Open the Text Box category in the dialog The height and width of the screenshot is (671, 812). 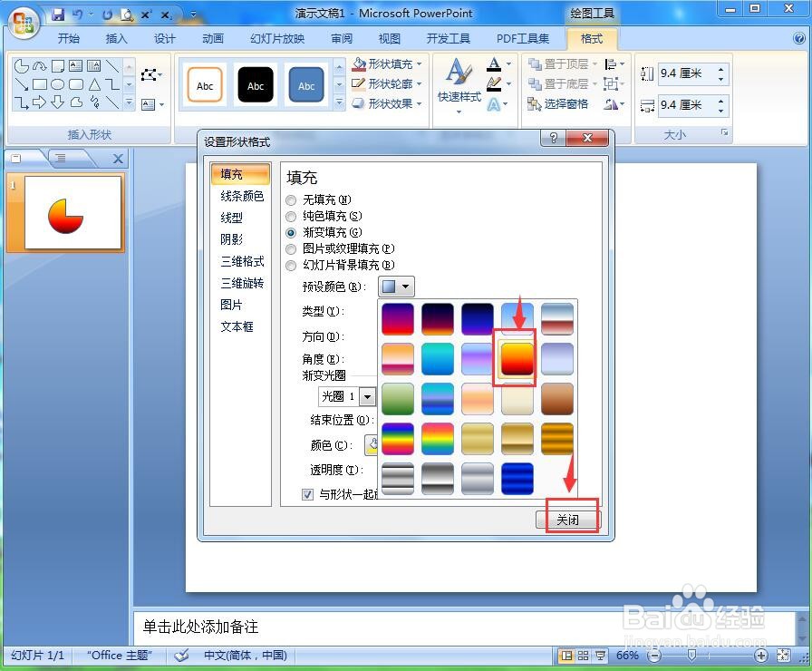click(237, 326)
